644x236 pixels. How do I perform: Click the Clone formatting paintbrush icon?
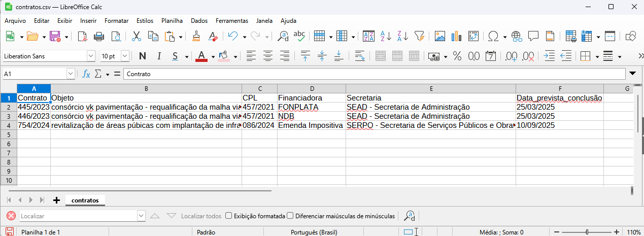(x=197, y=36)
